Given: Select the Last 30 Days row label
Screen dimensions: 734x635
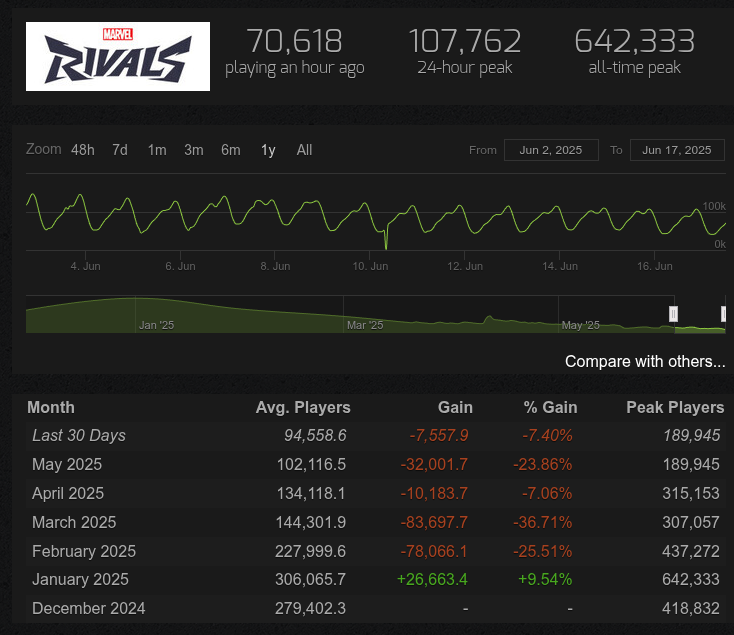Looking at the screenshot, I should (x=79, y=436).
